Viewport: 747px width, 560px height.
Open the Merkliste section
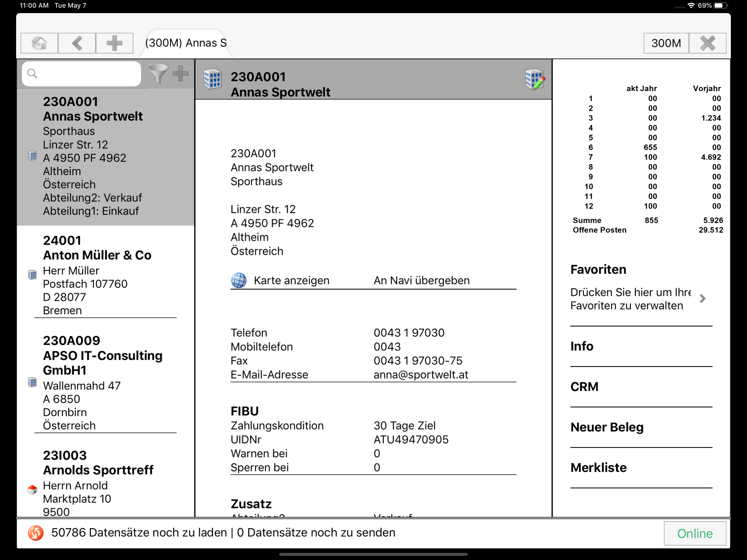599,468
